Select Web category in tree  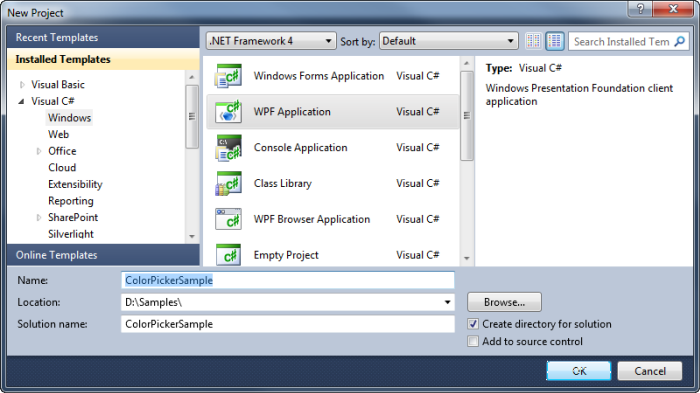tap(58, 134)
